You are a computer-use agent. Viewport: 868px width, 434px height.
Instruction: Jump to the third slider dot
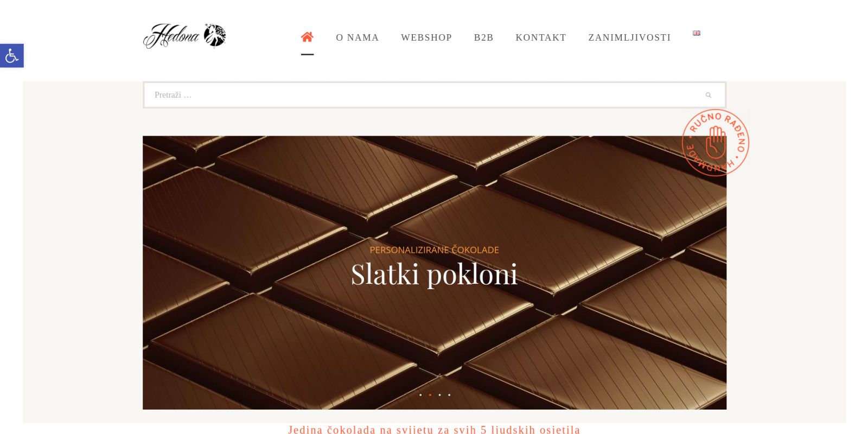[439, 395]
